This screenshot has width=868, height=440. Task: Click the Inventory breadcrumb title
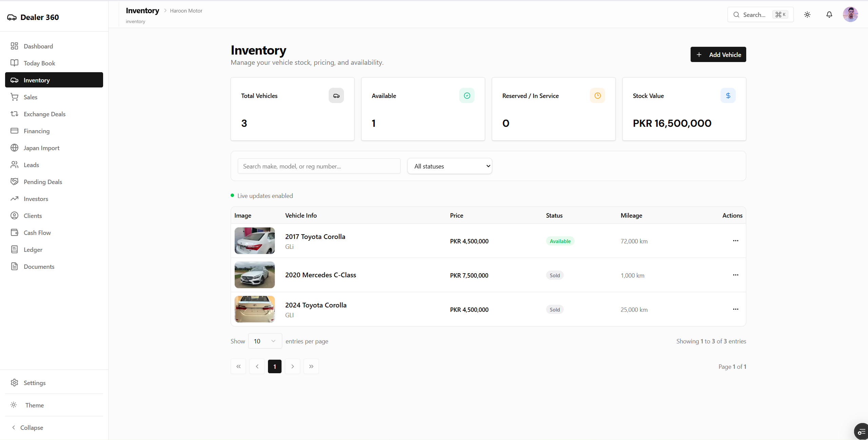click(x=142, y=11)
